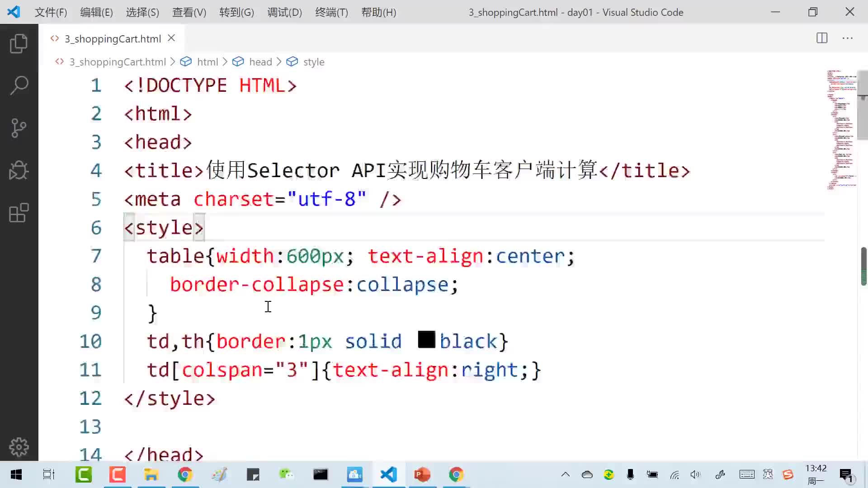Open the Extensions view

click(19, 213)
